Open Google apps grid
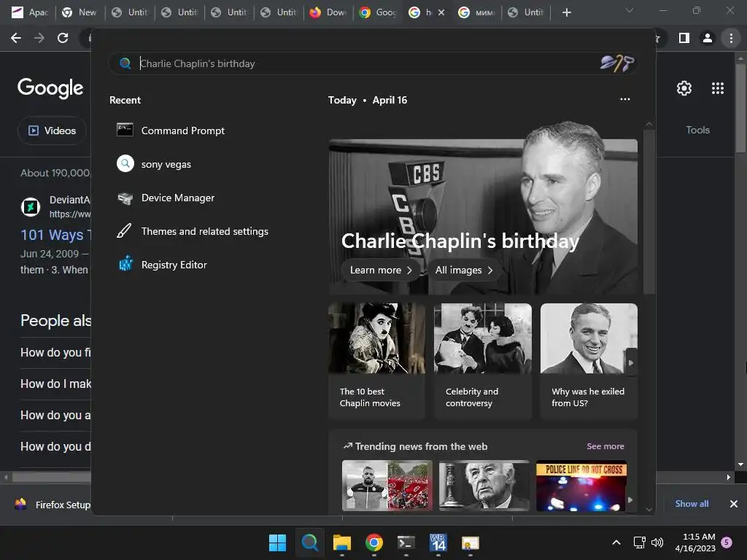 click(718, 88)
